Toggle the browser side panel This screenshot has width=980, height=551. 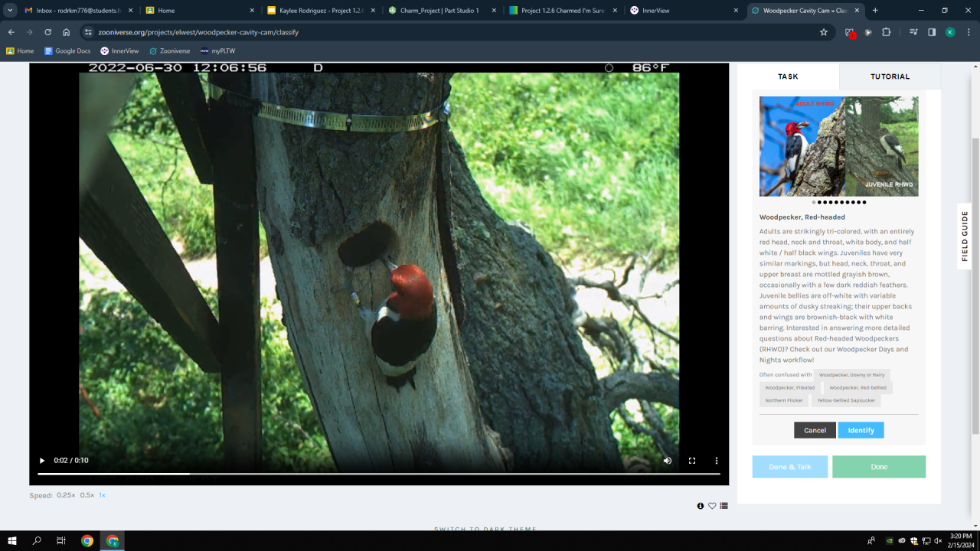click(932, 32)
